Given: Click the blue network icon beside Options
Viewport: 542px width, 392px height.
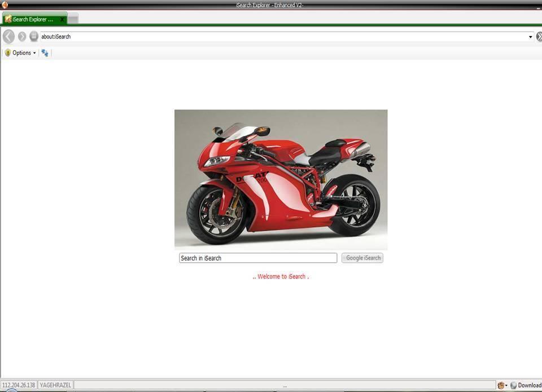Looking at the screenshot, I should [45, 53].
